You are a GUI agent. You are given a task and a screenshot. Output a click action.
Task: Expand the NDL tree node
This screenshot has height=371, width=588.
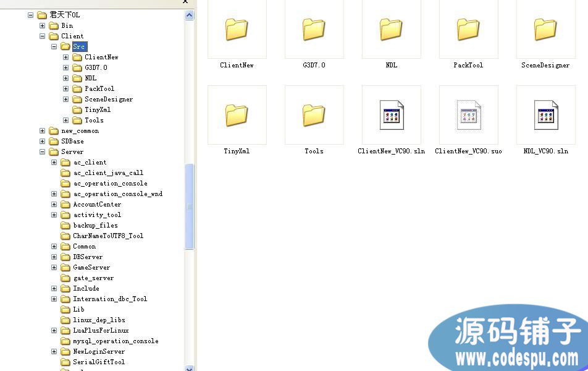pos(65,78)
